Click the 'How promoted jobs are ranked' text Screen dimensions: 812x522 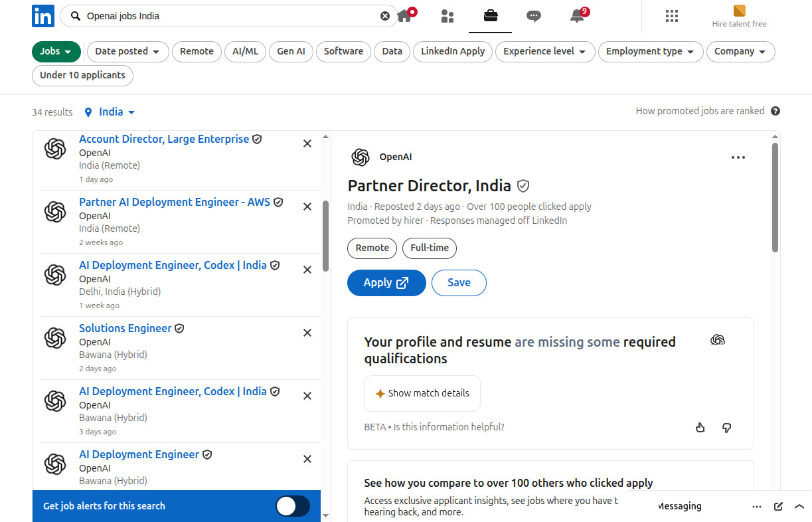click(x=700, y=111)
